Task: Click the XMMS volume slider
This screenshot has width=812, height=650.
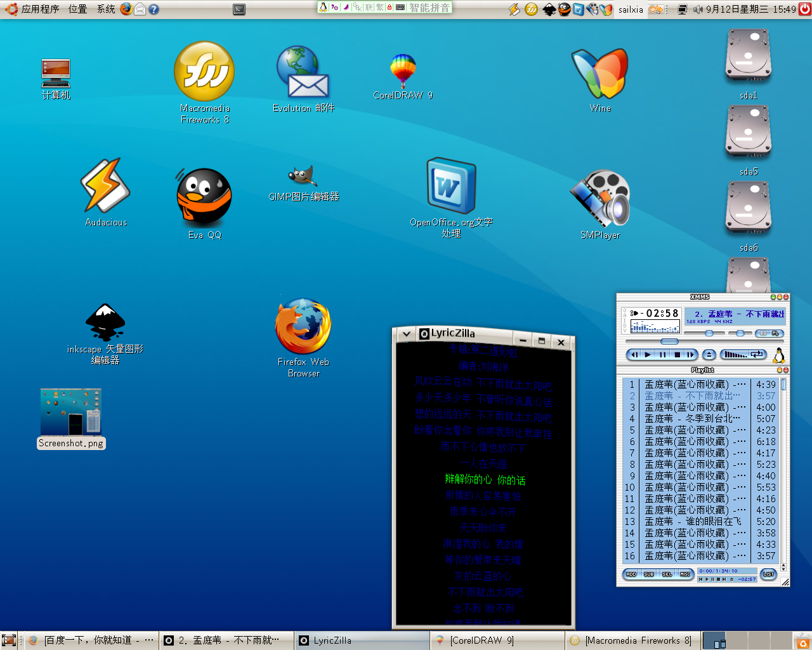Action: point(704,333)
